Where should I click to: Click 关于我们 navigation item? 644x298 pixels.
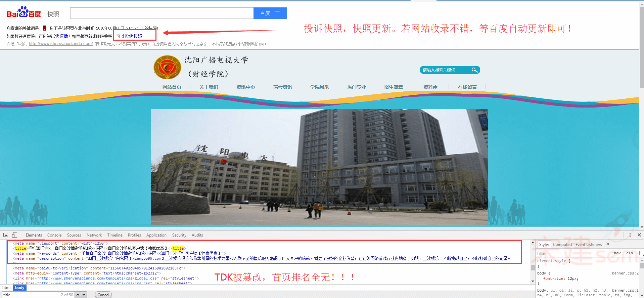pyautogui.click(x=209, y=87)
